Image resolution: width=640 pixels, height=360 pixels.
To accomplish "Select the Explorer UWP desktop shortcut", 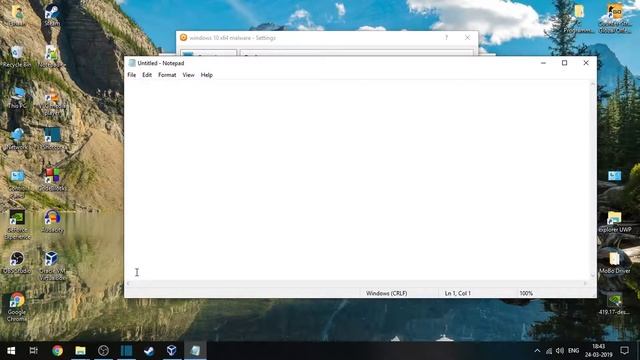I will click(615, 222).
